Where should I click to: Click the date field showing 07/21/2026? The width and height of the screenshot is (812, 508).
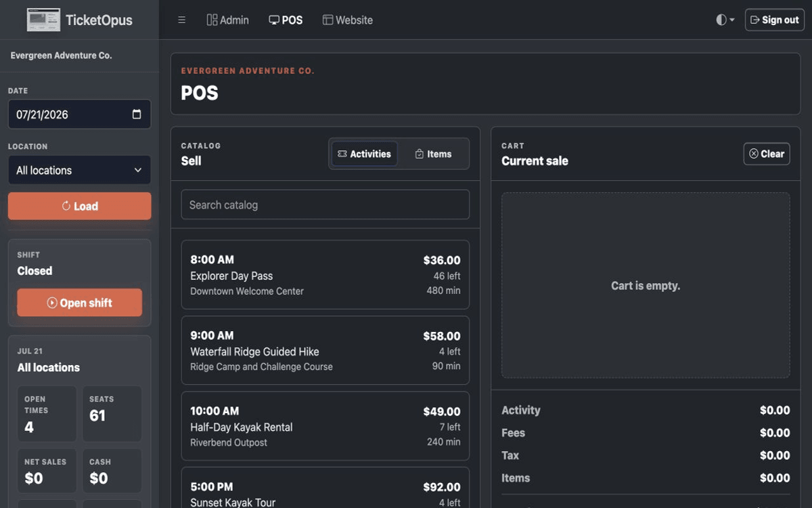(79, 114)
